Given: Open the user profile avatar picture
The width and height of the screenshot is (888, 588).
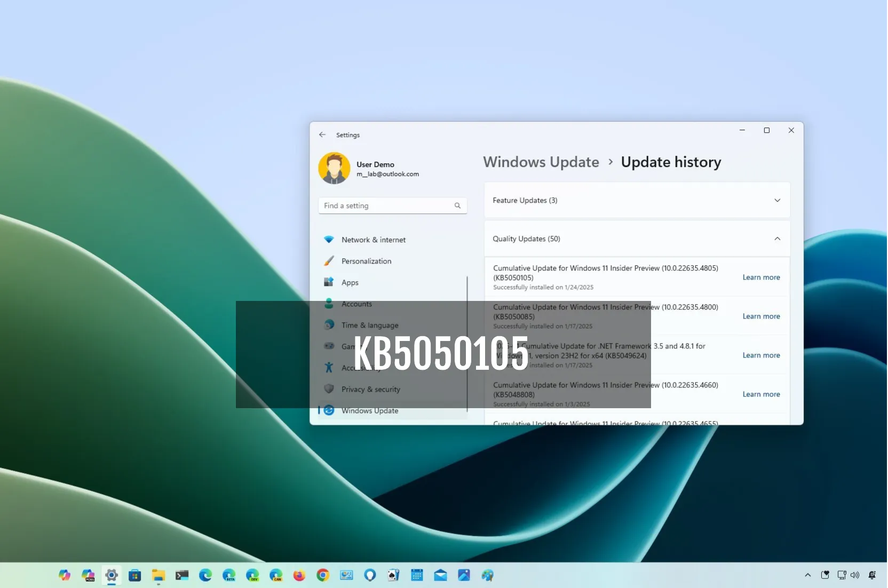Looking at the screenshot, I should pyautogui.click(x=334, y=168).
